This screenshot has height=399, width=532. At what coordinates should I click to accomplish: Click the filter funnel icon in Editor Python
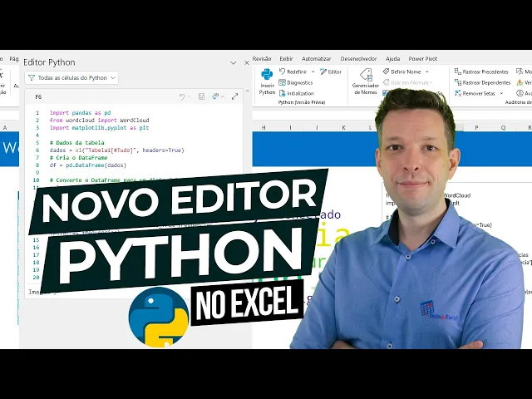[32, 77]
